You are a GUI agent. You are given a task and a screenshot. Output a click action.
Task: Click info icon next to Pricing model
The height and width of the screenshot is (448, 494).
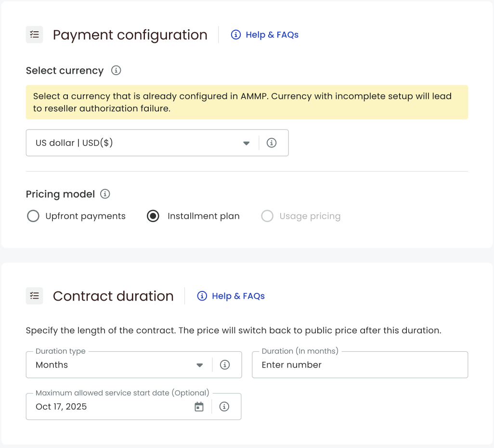pos(105,194)
